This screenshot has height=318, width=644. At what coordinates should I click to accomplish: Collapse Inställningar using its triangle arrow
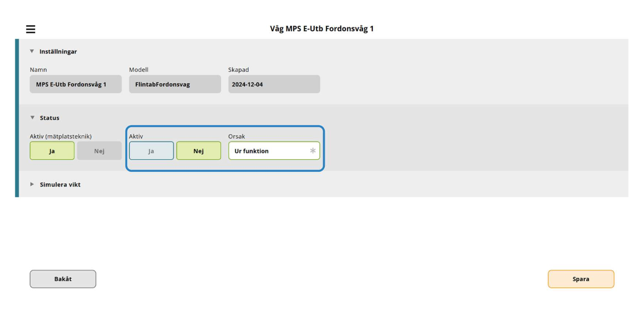tap(32, 51)
